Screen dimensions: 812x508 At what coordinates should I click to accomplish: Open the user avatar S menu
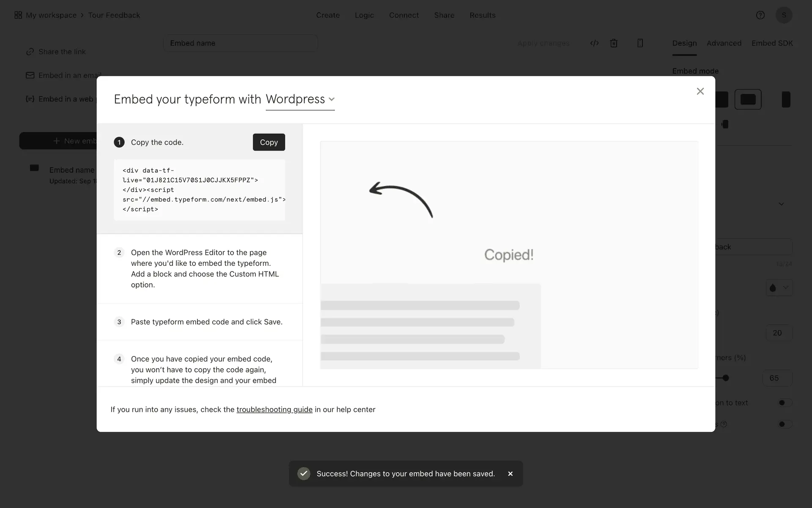point(784,15)
